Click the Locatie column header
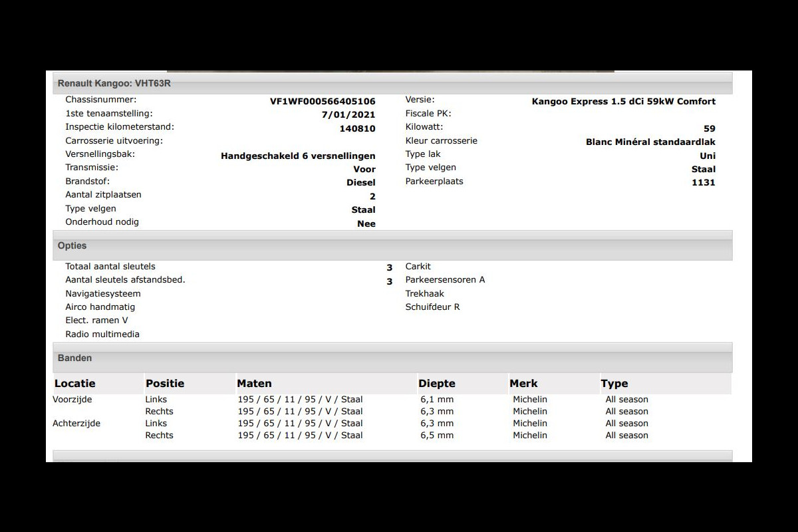This screenshot has width=798, height=532. [74, 384]
